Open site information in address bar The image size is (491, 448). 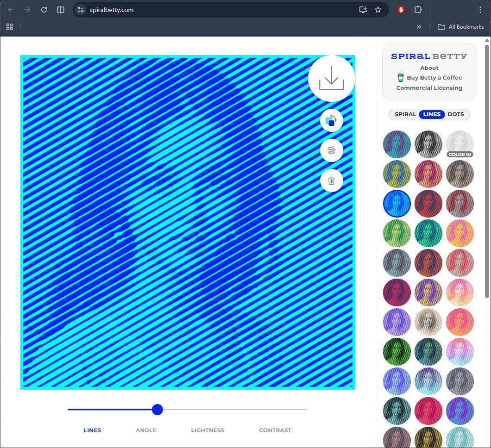click(81, 10)
